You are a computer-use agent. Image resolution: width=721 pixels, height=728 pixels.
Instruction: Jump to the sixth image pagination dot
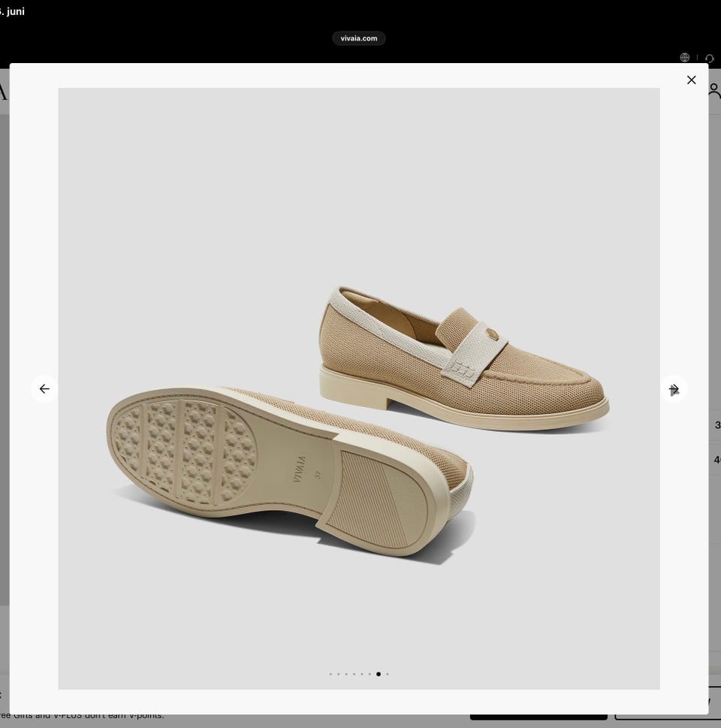pyautogui.click(x=370, y=674)
